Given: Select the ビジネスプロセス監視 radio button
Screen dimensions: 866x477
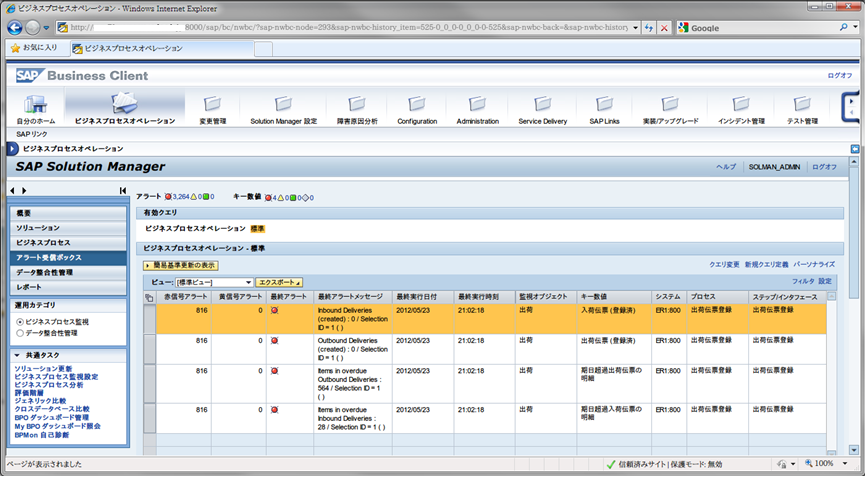Looking at the screenshot, I should [x=20, y=322].
